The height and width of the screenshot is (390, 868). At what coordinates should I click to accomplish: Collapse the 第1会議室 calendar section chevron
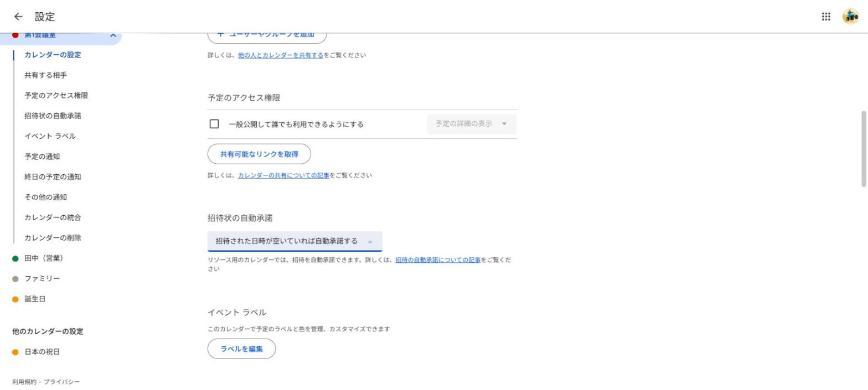coord(113,35)
